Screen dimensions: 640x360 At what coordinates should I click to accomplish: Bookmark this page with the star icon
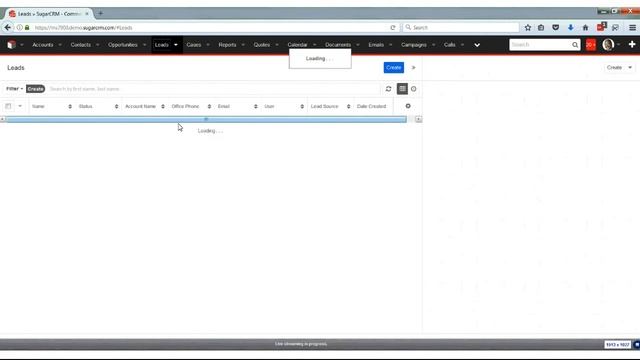tap(528, 27)
